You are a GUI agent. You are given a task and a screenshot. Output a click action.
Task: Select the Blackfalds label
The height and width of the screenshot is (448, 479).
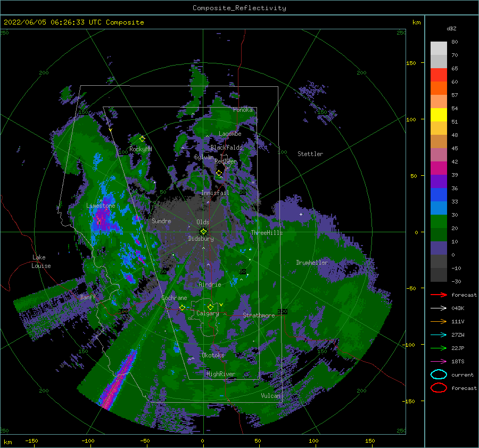tap(226, 148)
